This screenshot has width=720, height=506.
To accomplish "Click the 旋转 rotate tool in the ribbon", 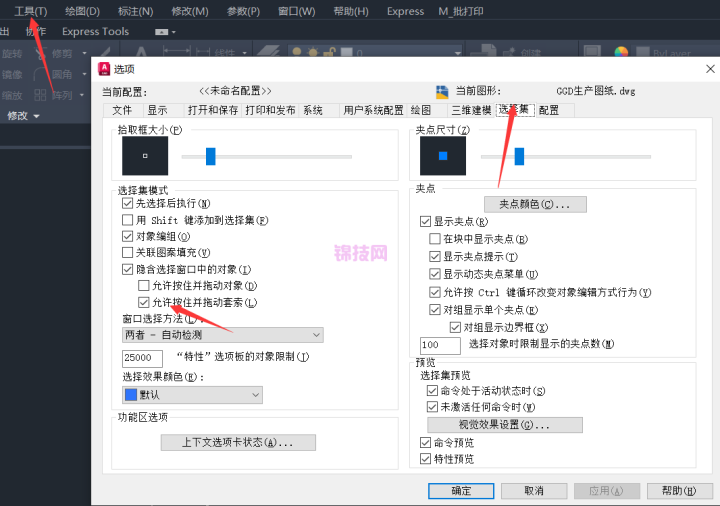I will pyautogui.click(x=12, y=54).
